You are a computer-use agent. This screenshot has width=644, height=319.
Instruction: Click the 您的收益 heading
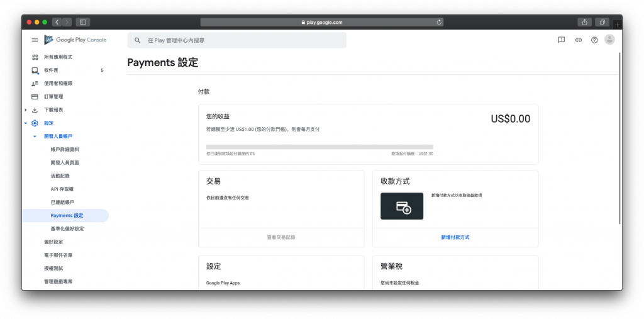[218, 117]
